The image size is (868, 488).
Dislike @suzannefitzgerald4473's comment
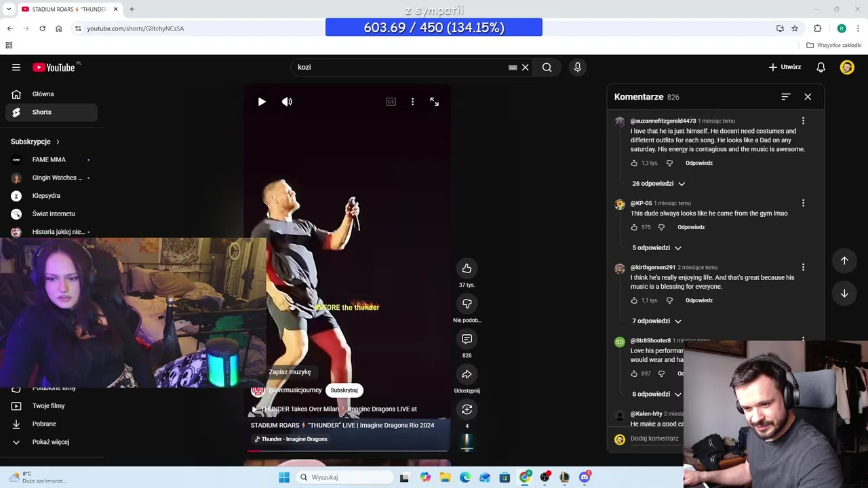(x=669, y=163)
